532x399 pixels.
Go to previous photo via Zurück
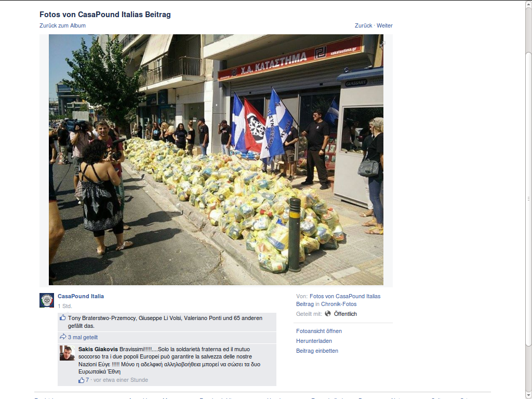tap(363, 25)
